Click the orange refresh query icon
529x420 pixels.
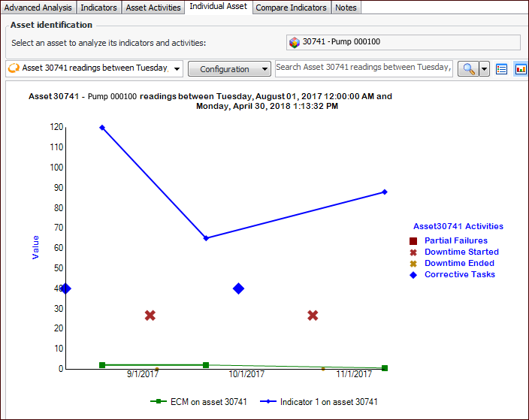pos(14,68)
